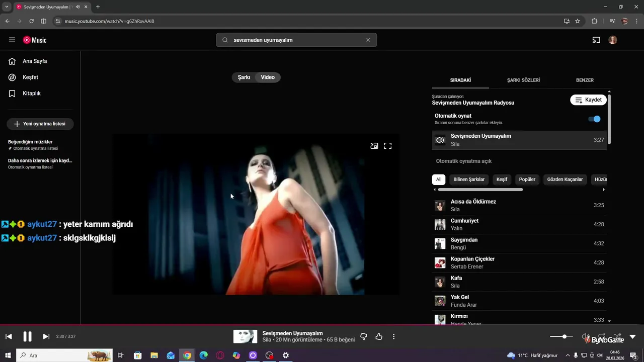Click the player bar album thumbnail
Image resolution: width=644 pixels, height=362 pixels.
click(245, 336)
